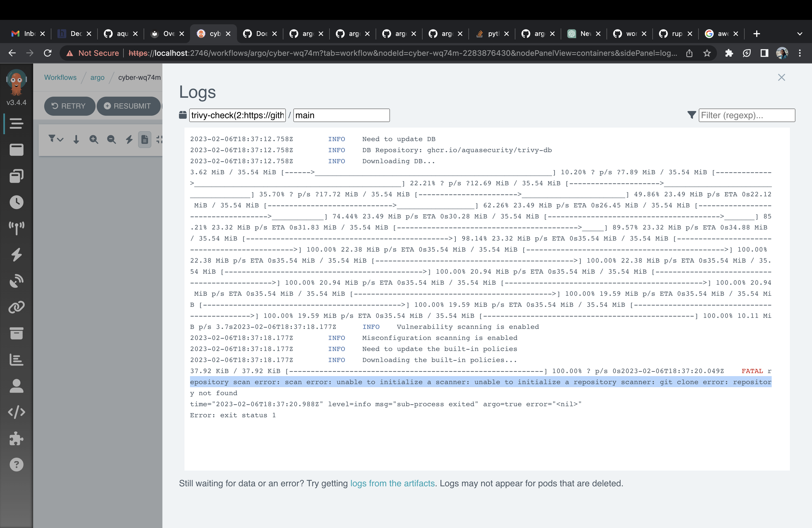This screenshot has width=812, height=528.
Task: Open the Help question mark icon
Action: [x=16, y=464]
